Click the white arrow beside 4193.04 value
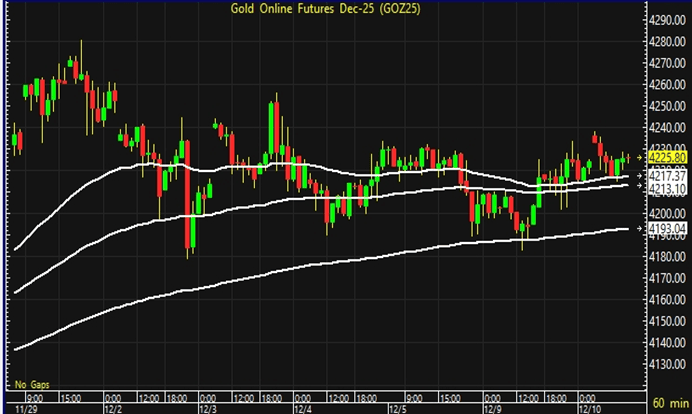The image size is (692, 414). (x=640, y=229)
